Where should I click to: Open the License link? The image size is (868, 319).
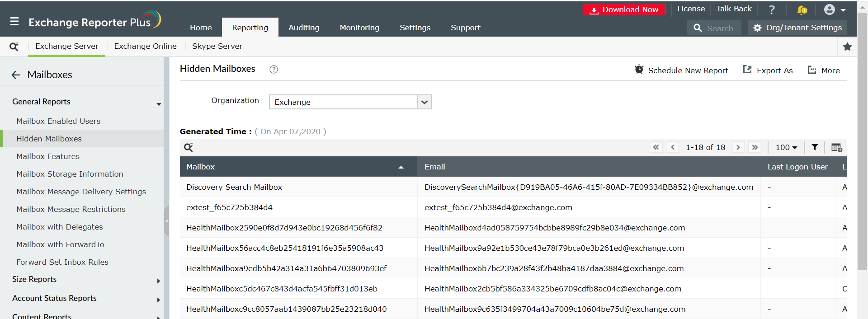[691, 9]
